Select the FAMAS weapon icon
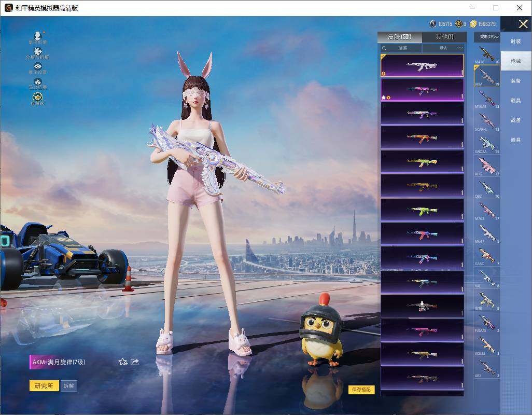532x415 pixels. point(487,323)
